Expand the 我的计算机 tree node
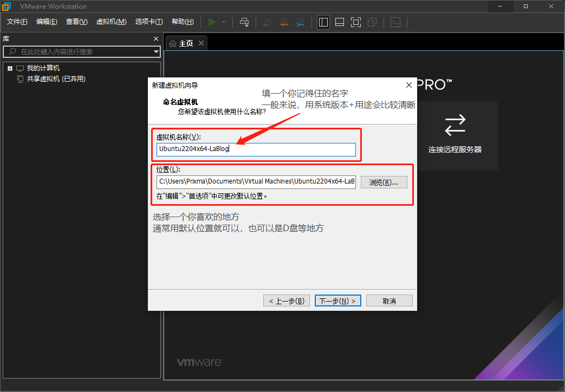Screen dimensions: 565x392 pyautogui.click(x=10, y=68)
